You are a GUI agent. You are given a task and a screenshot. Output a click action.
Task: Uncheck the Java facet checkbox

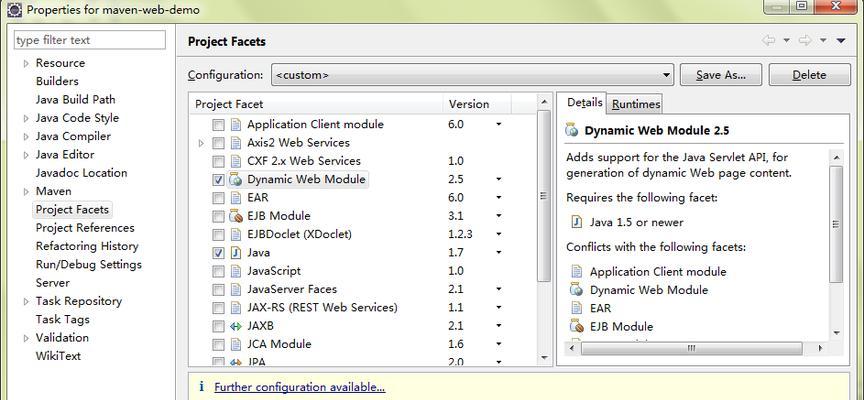click(218, 252)
